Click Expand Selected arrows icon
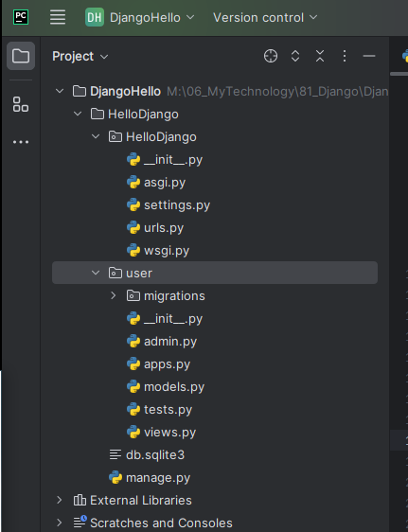The image size is (408, 532). point(295,56)
